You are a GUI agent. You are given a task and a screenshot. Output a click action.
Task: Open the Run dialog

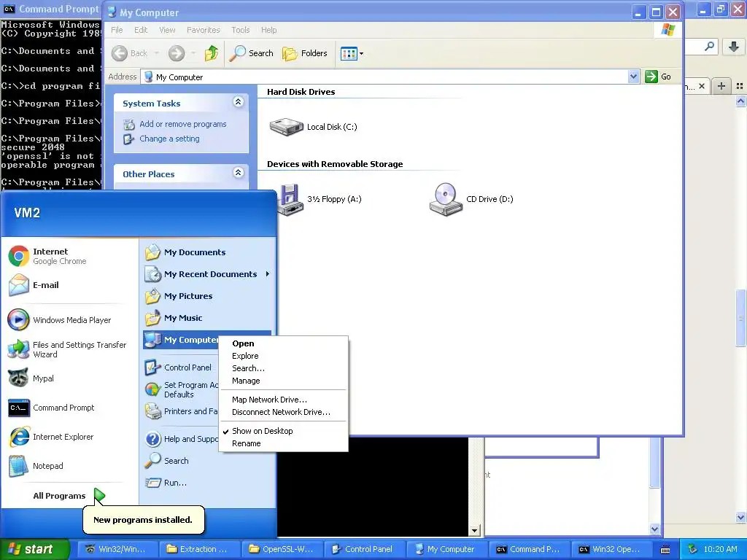[166, 483]
